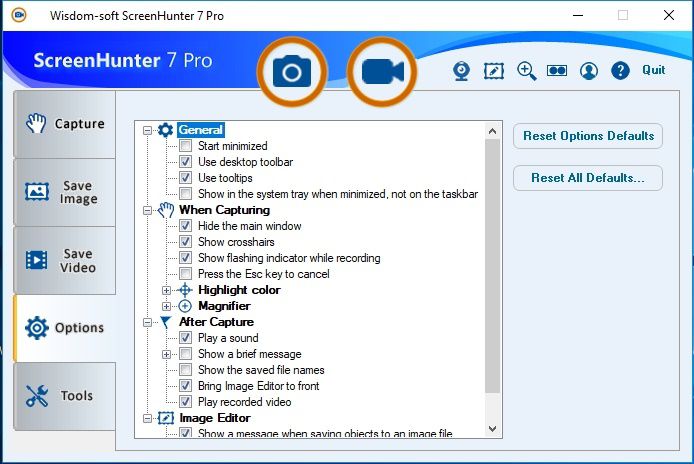Screen dimensions: 694x464
Task: Click the Magnifier plus-circle icon
Action: (x=185, y=306)
